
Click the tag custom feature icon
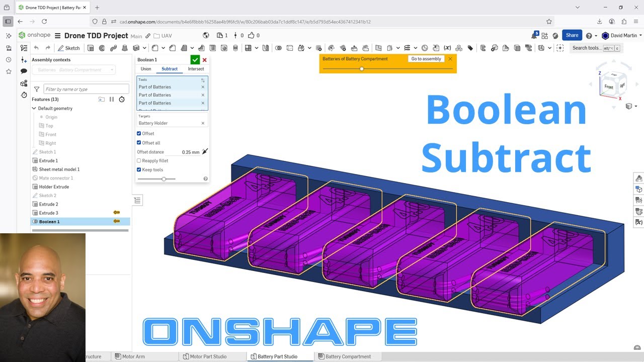click(470, 48)
